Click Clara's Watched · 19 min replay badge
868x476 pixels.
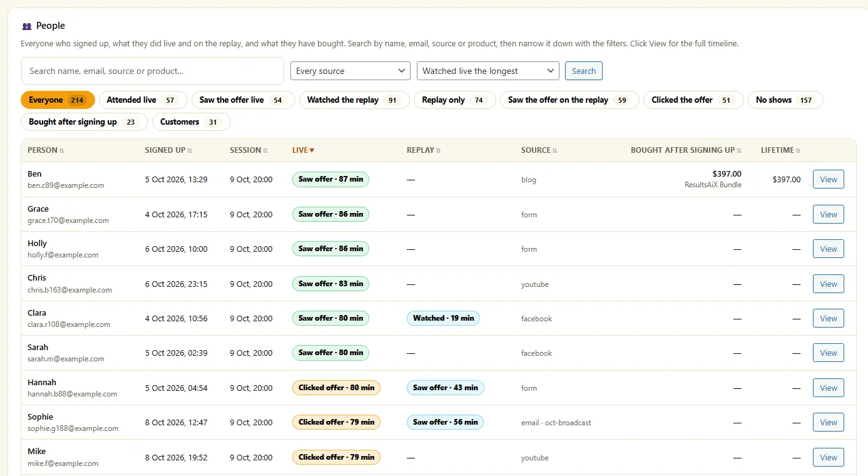click(443, 318)
